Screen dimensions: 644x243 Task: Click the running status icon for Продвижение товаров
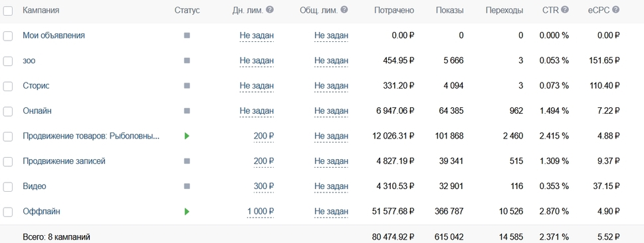187,136
